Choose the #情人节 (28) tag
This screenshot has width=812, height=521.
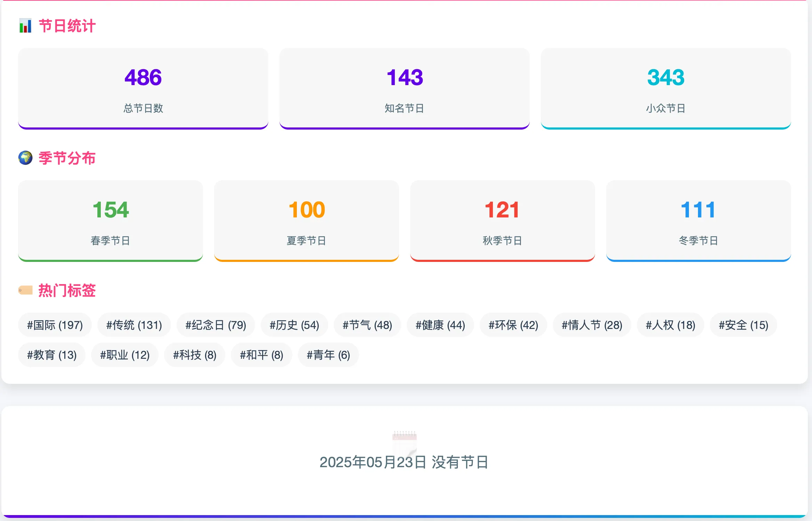point(592,325)
